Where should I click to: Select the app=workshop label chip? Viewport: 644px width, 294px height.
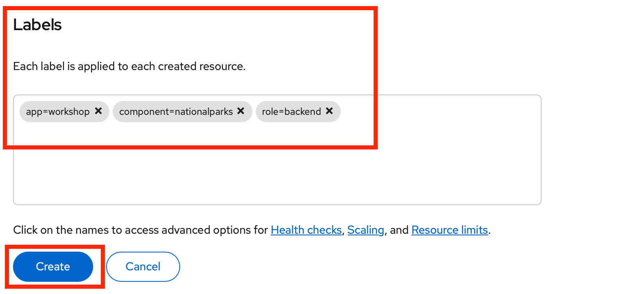57,111
